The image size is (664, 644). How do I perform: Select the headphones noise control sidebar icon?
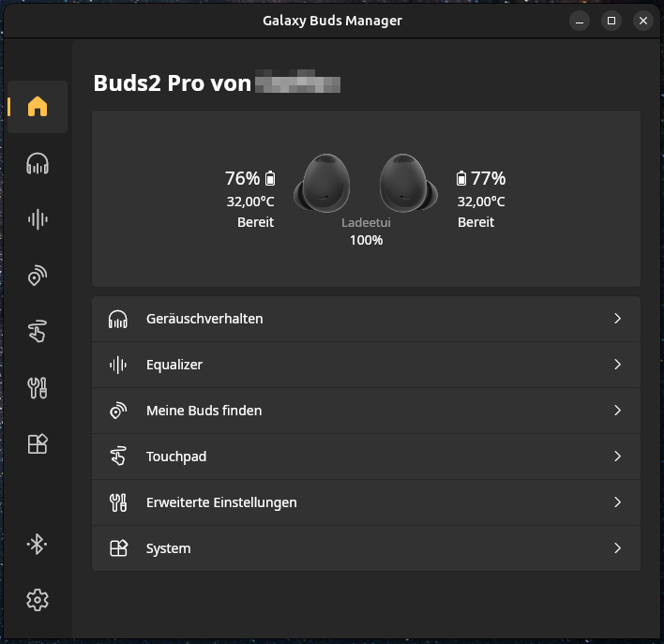click(38, 164)
